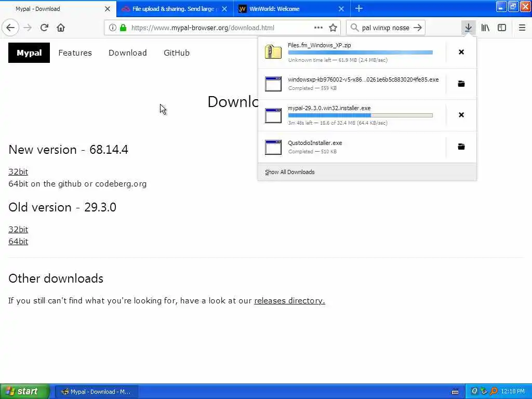Open the GitHub nav item

pos(177,53)
